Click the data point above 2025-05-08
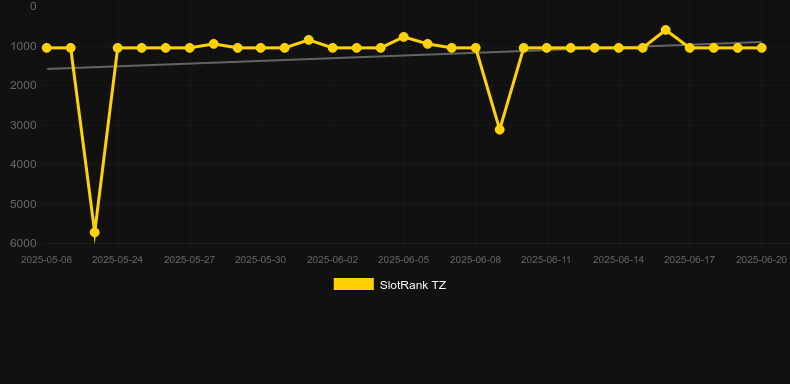Image resolution: width=790 pixels, height=384 pixels. (x=47, y=48)
